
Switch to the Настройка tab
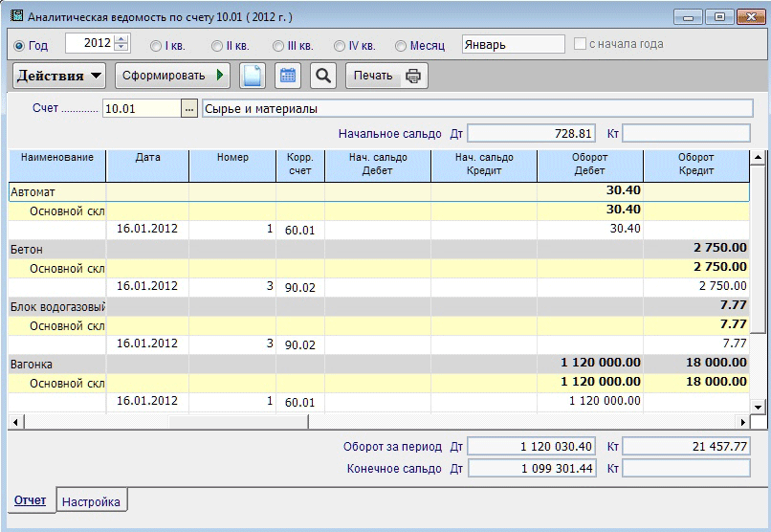pyautogui.click(x=92, y=501)
